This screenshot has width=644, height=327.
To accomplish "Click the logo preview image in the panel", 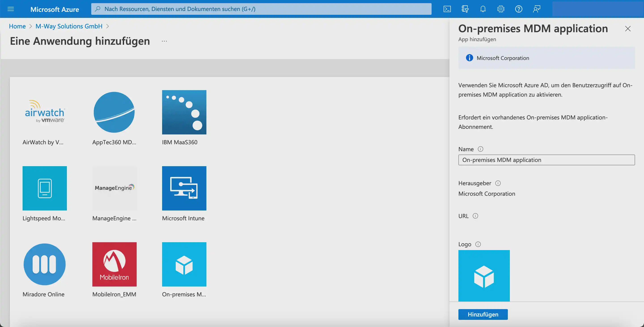I will 484,276.
